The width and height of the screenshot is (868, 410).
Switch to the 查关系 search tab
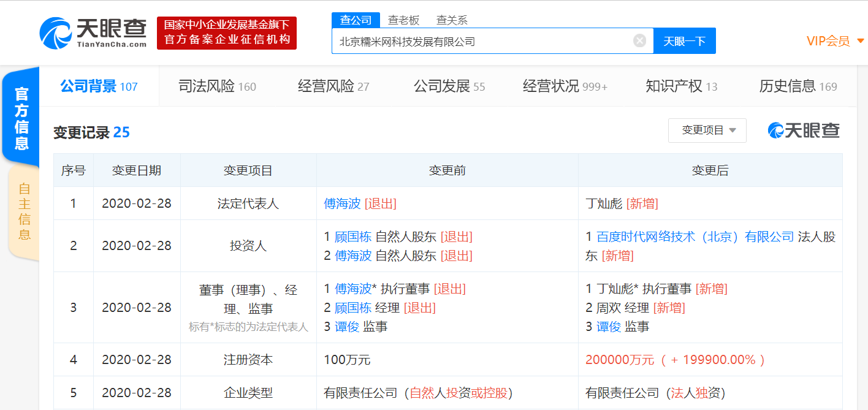coord(452,20)
